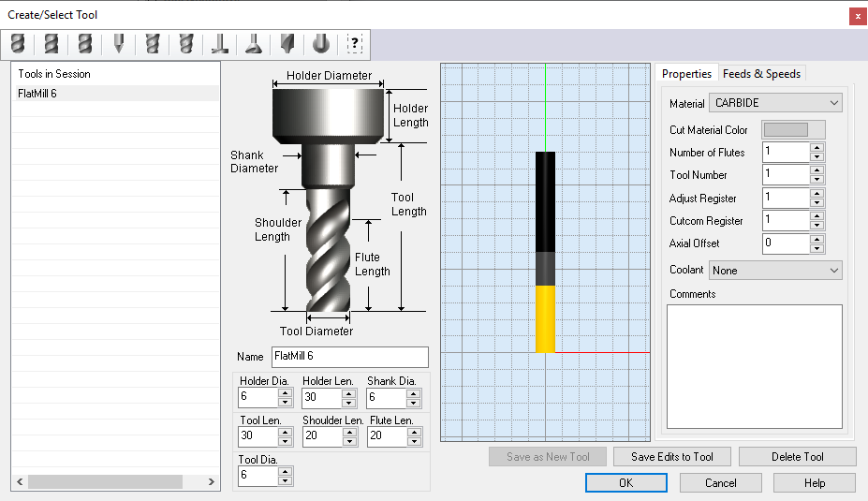
Task: Decrease Adjust Register with down arrow
Action: click(x=817, y=202)
